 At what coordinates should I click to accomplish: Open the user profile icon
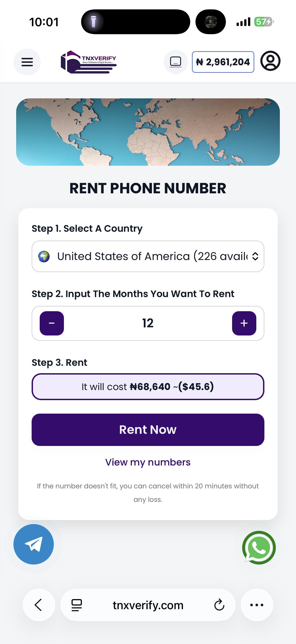tap(270, 61)
